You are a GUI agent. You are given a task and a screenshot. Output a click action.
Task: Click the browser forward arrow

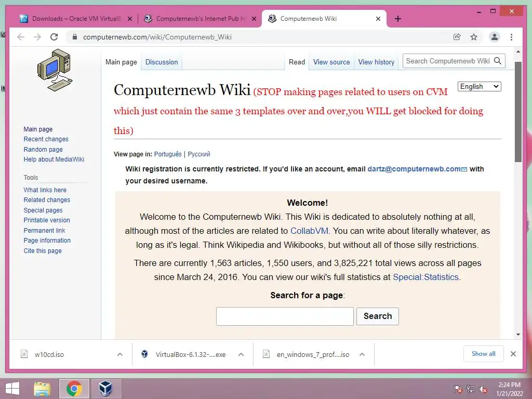tap(37, 37)
